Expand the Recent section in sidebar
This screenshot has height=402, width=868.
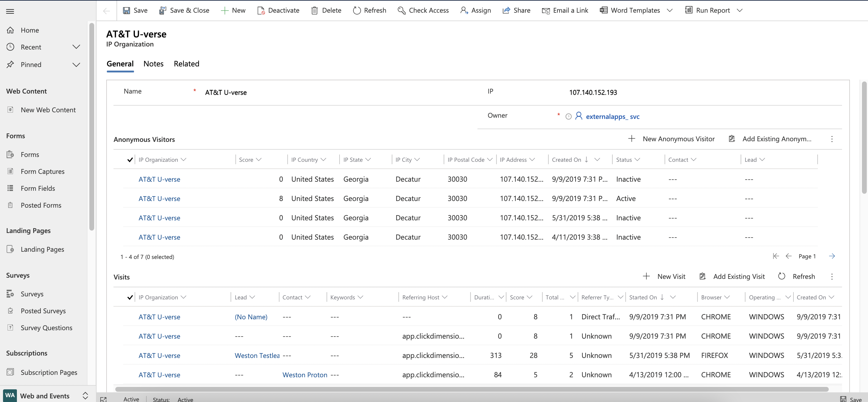click(76, 47)
